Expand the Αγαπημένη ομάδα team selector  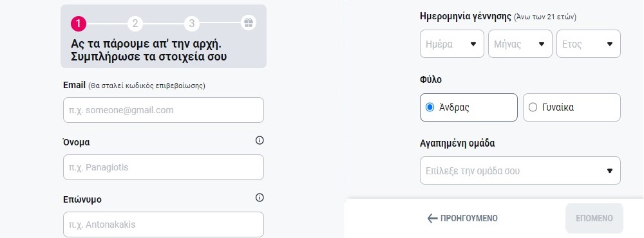click(x=520, y=170)
